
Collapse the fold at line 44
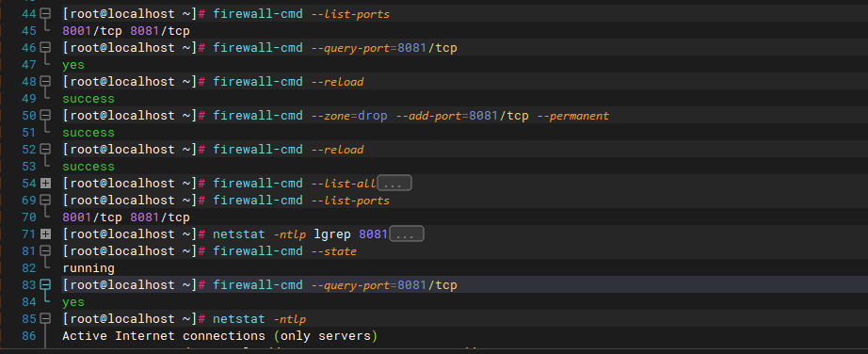pyautogui.click(x=45, y=14)
